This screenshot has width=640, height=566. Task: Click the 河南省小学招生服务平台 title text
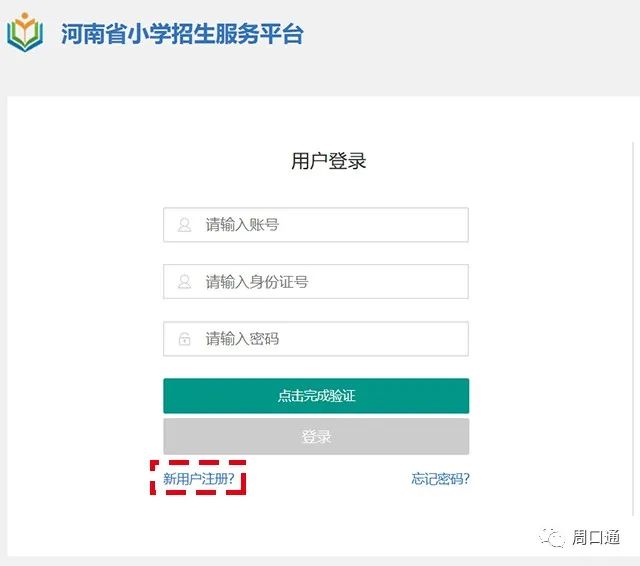[181, 34]
